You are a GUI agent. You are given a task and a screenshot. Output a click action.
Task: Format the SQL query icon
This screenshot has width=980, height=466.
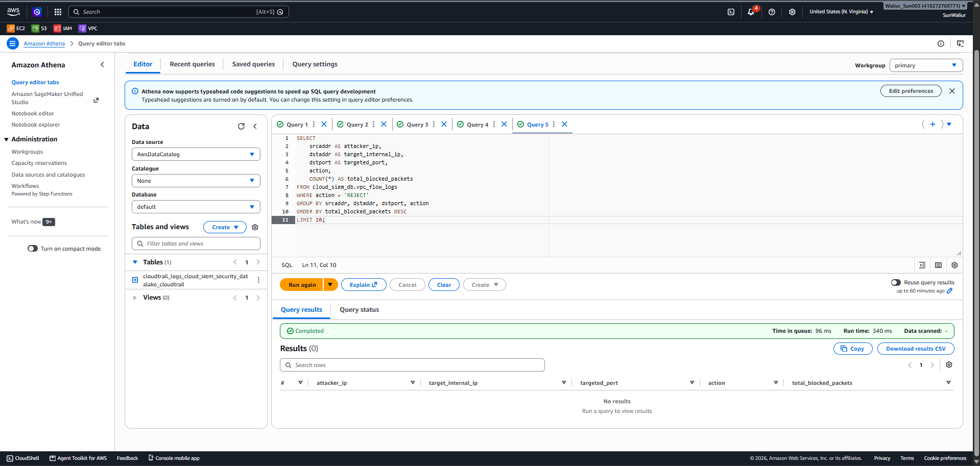coord(922,265)
